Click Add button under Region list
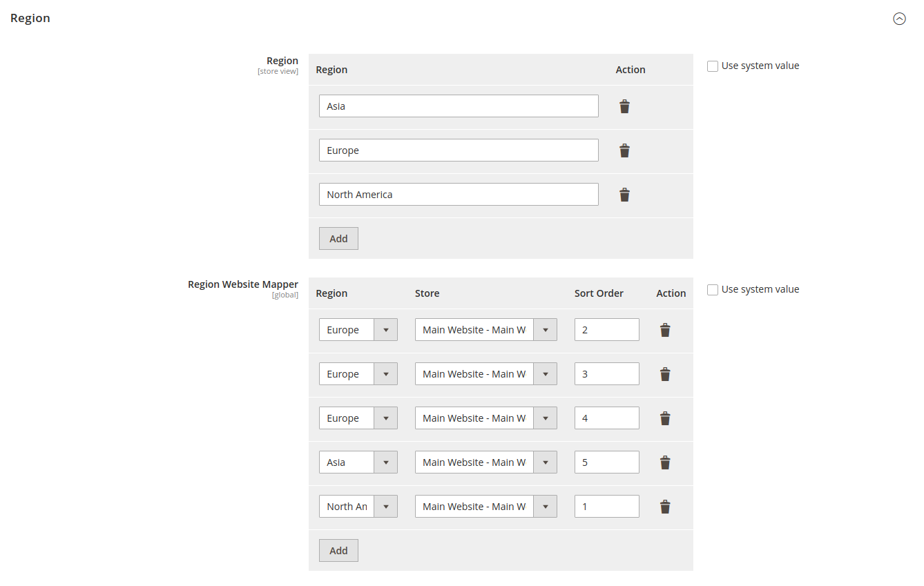924x586 pixels. pos(338,239)
